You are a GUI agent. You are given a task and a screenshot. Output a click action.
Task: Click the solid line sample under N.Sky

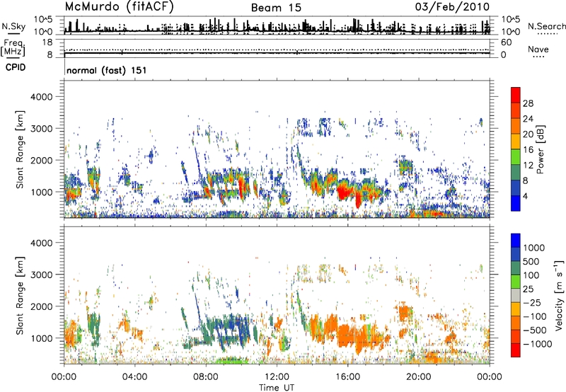click(13, 33)
